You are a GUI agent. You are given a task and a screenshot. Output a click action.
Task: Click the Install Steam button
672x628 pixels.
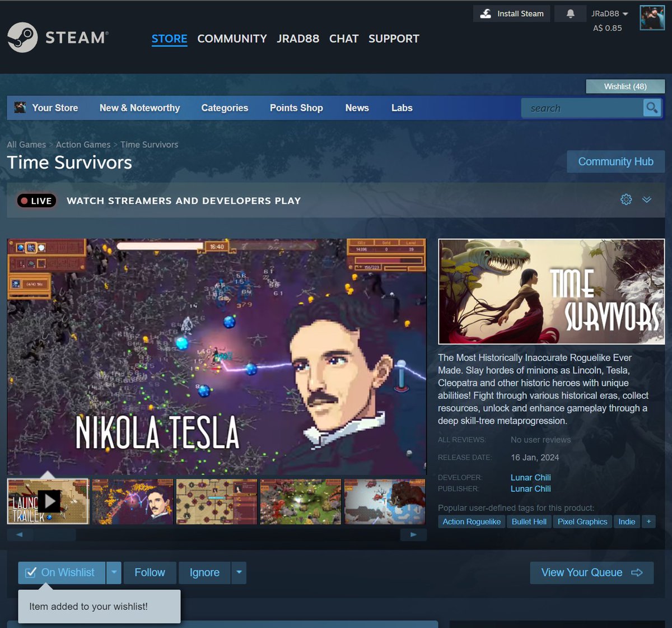[x=512, y=13]
